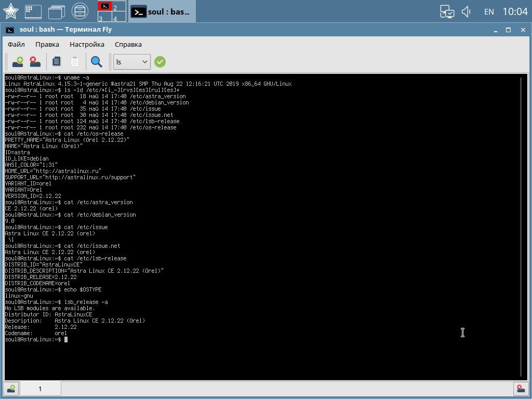Switch the EN keyboard layout indicator
The image size is (532, 399).
coord(489,12)
